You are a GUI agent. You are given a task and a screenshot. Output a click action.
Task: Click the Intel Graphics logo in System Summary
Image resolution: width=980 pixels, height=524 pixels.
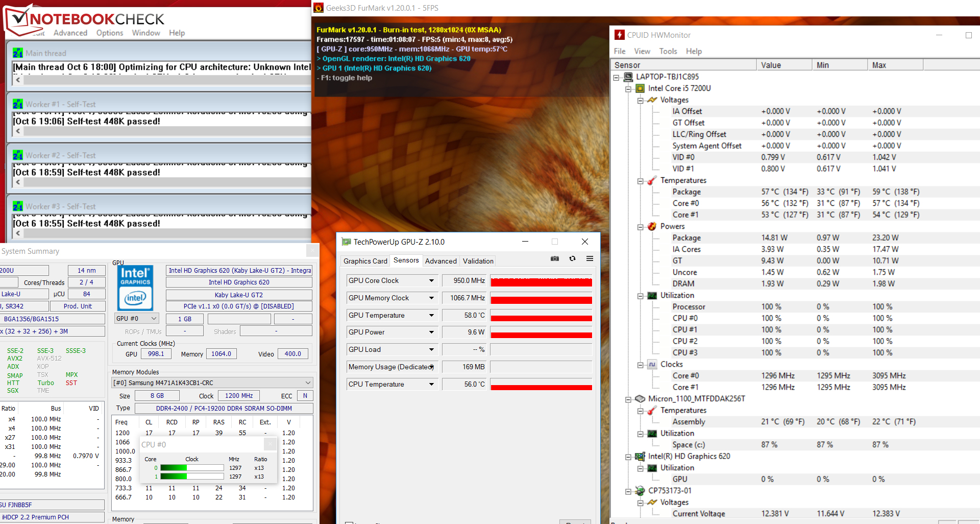(x=135, y=288)
